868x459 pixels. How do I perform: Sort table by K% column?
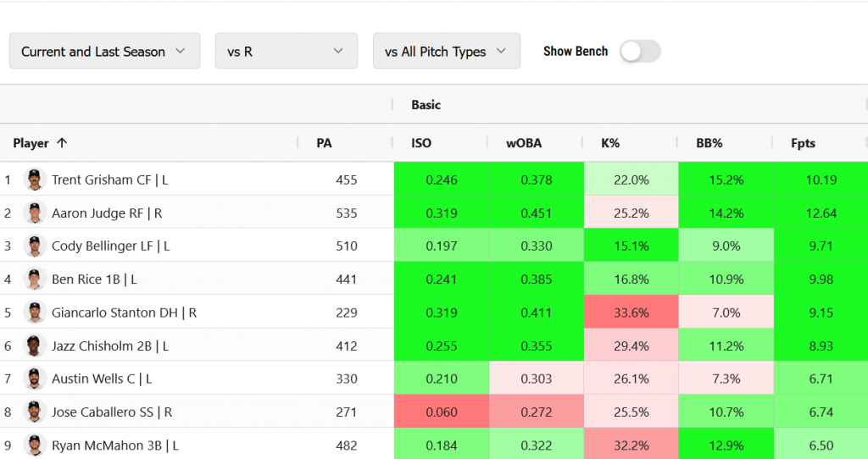(610, 143)
